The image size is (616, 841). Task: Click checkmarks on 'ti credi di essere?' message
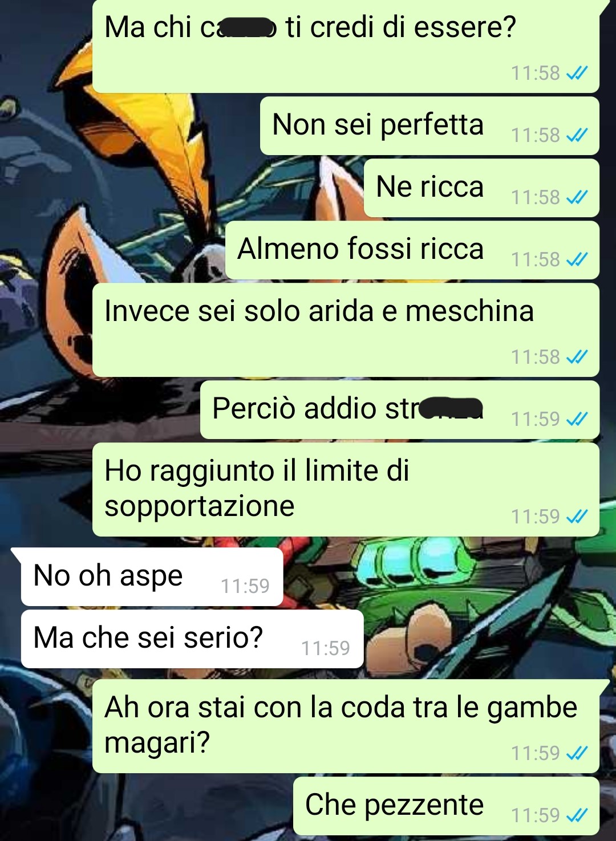coord(577,73)
